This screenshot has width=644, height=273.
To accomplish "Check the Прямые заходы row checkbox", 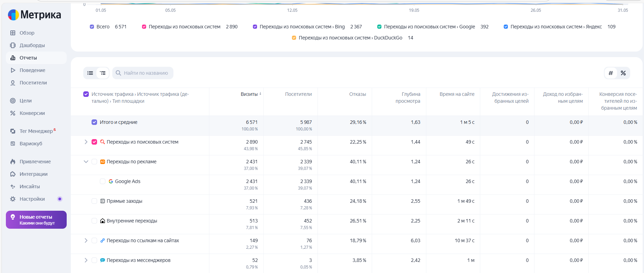I will pos(94,201).
